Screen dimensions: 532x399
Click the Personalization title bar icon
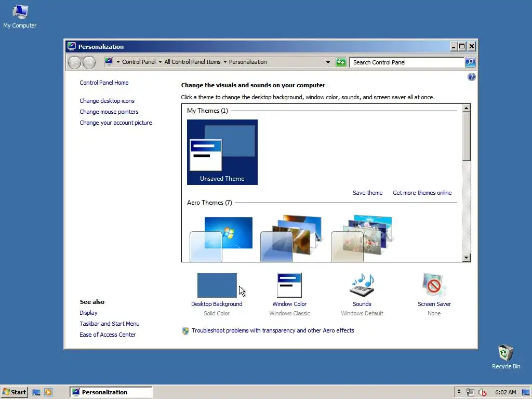[x=71, y=46]
